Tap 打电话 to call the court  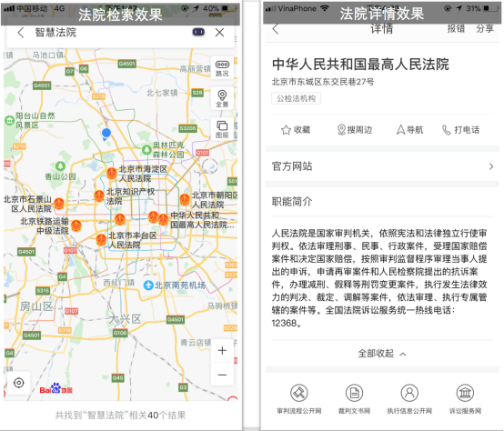[x=461, y=130]
